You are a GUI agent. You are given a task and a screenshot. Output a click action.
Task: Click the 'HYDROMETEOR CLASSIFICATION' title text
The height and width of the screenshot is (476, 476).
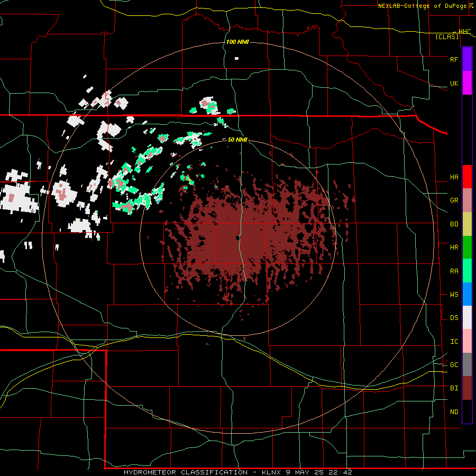tap(186, 472)
